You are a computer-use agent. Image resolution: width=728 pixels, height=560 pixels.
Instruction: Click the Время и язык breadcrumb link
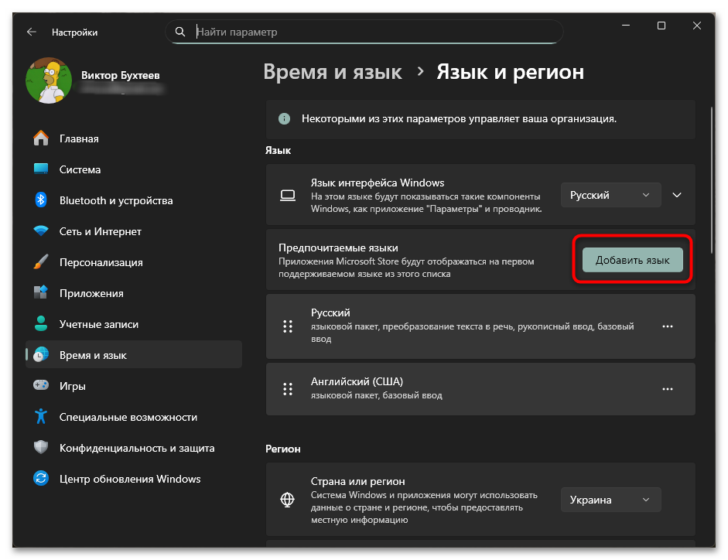click(x=333, y=72)
